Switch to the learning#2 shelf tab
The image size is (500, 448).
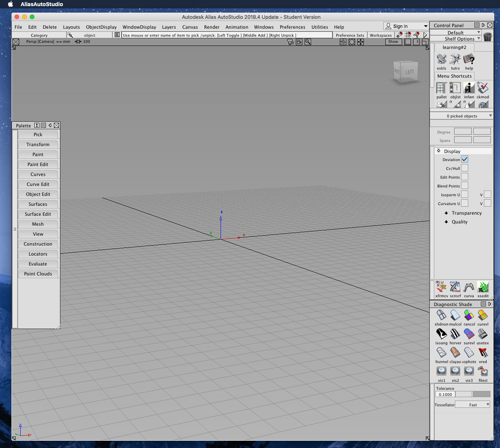455,47
